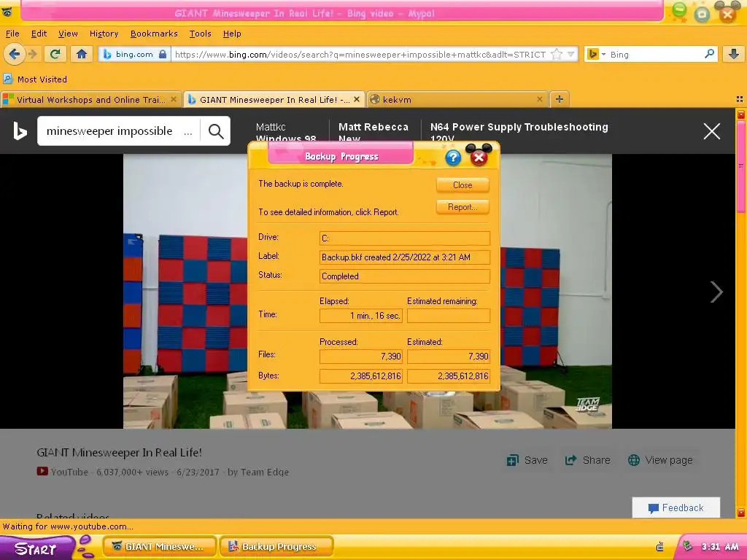The width and height of the screenshot is (747, 560).
Task: Click the system tray network icon
Action: click(x=687, y=546)
